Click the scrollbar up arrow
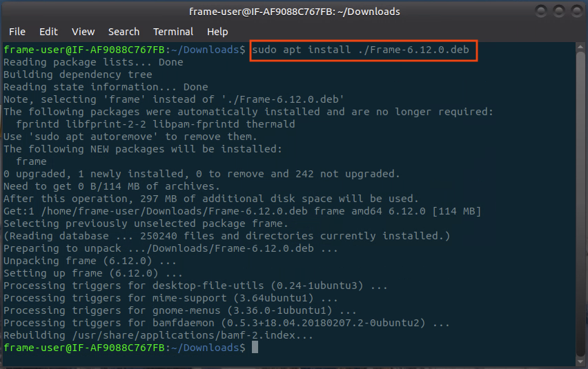This screenshot has width=588, height=369. click(x=580, y=47)
